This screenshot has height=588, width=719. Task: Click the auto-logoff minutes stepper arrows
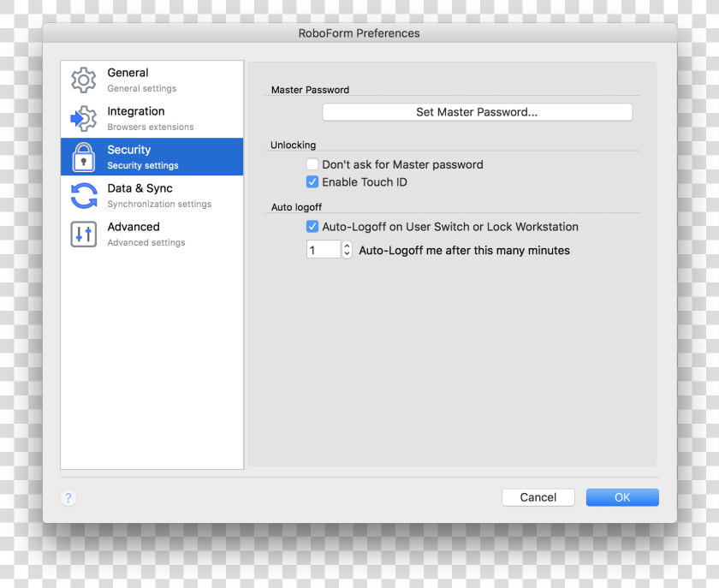click(x=348, y=250)
